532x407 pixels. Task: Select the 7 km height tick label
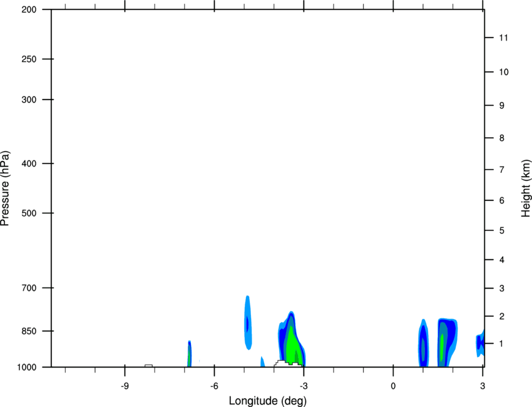(x=501, y=170)
